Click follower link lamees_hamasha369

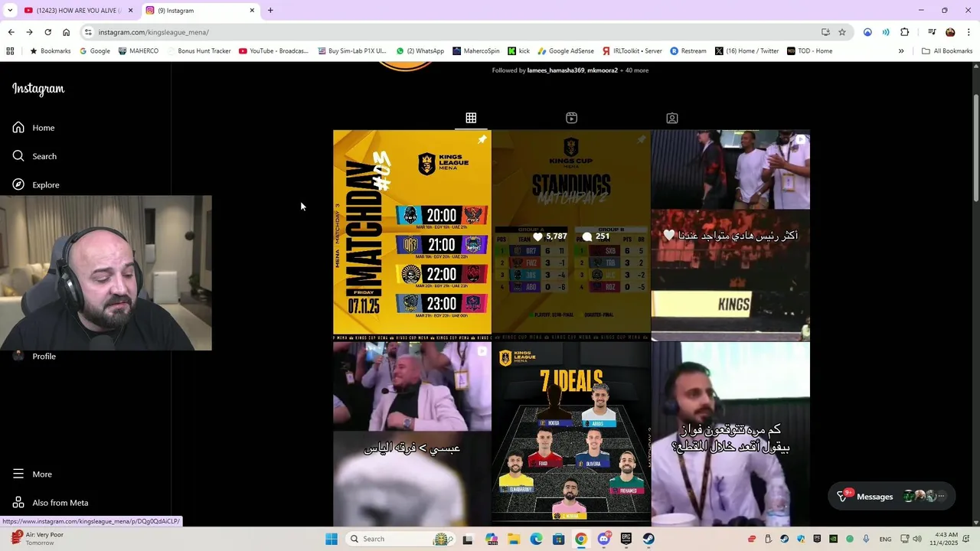(555, 70)
